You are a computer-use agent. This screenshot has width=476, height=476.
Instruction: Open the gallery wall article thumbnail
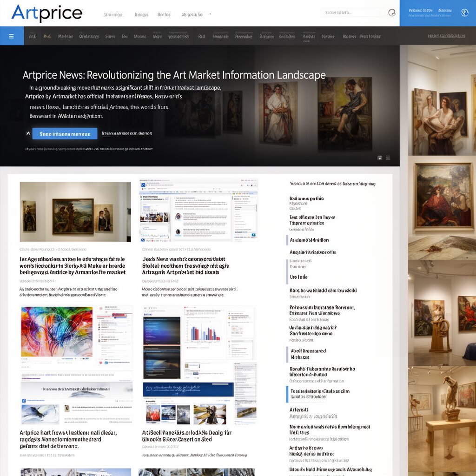point(75,212)
